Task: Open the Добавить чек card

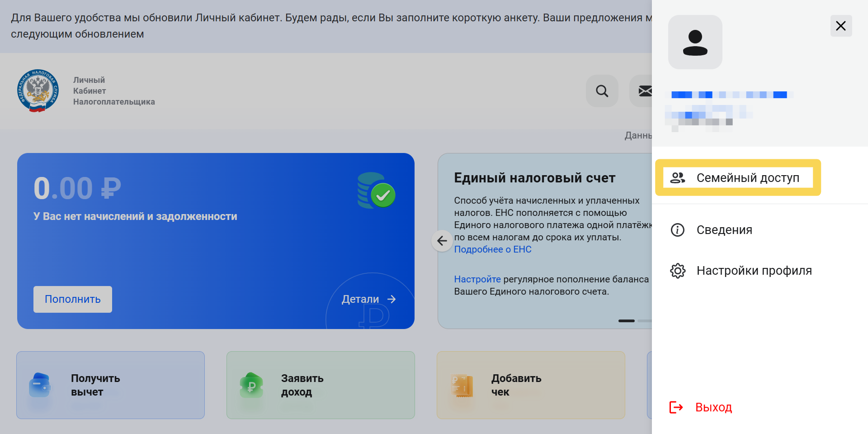Action: click(x=531, y=385)
